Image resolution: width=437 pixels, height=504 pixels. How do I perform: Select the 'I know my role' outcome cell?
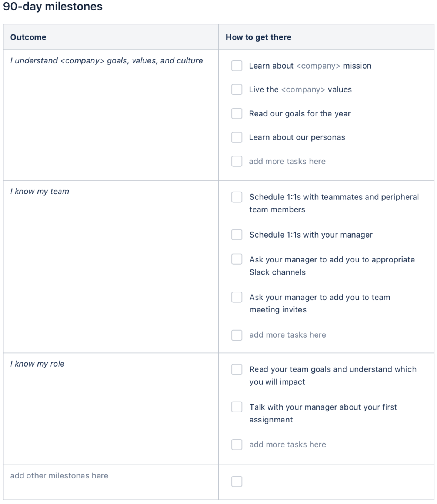tap(111, 409)
